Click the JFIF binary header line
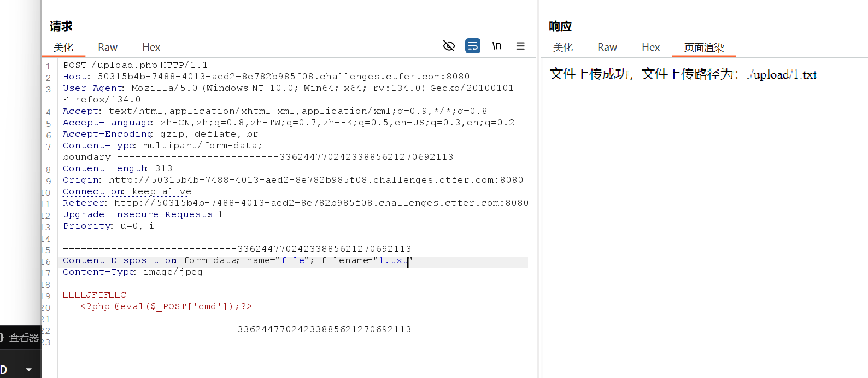 click(95, 295)
